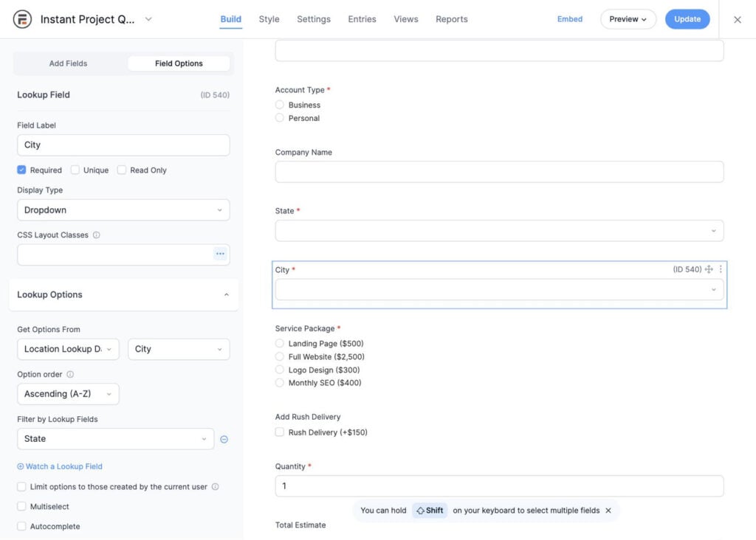Screen dimensions: 756x540
Task: Edit the Field Label input containing City
Action: pyautogui.click(x=123, y=145)
